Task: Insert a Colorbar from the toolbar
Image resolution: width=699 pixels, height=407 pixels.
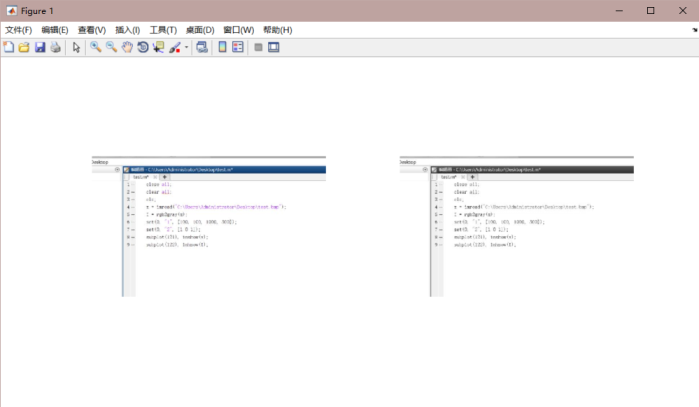Action: click(222, 47)
